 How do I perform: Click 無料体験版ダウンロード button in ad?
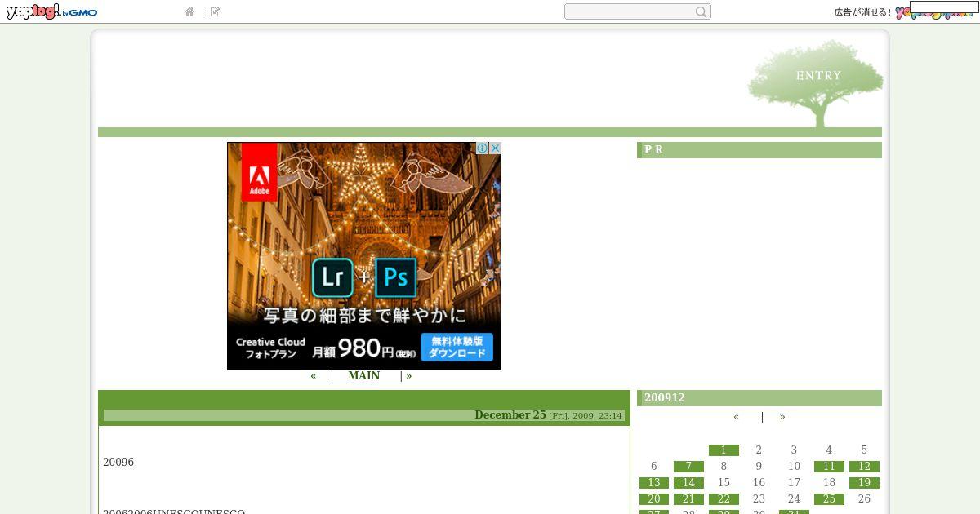pyautogui.click(x=457, y=347)
